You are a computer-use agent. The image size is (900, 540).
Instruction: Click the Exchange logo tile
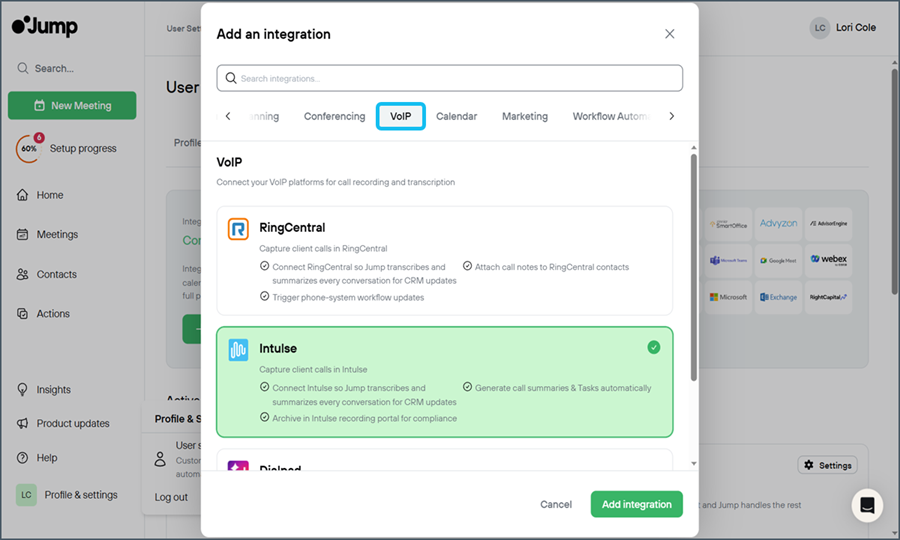pos(778,297)
